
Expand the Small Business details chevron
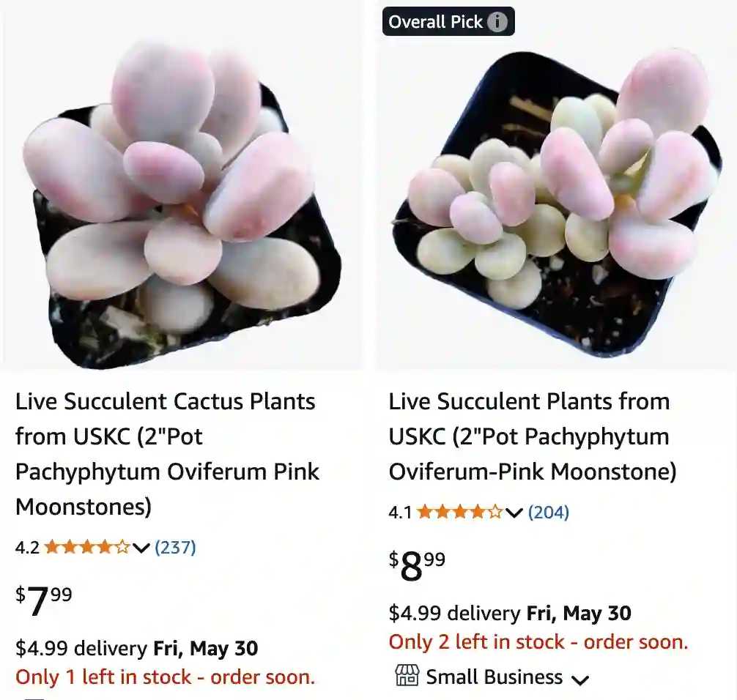(581, 679)
